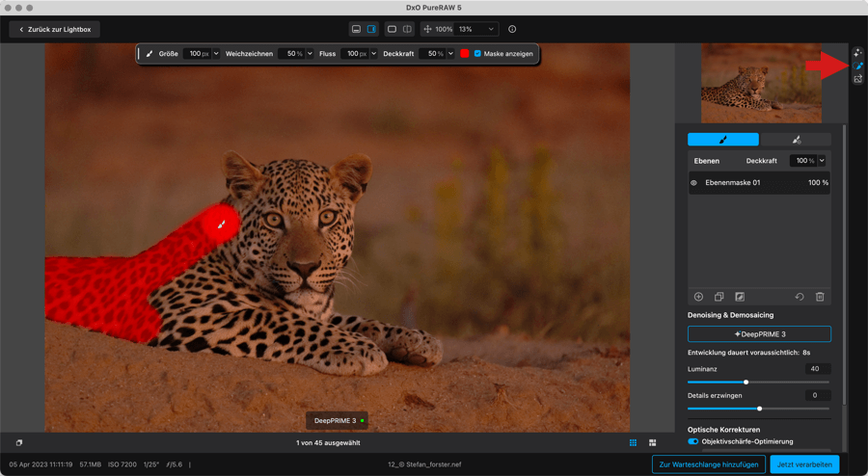Image resolution: width=868 pixels, height=476 pixels.
Task: Click the Optische Korrekturen heading
Action: pos(723,430)
